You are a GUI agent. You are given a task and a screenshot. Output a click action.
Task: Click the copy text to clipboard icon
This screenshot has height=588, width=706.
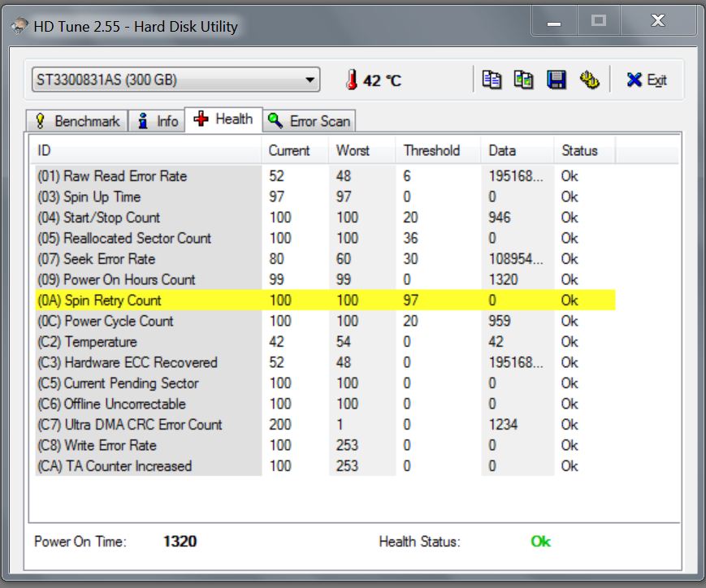492,80
